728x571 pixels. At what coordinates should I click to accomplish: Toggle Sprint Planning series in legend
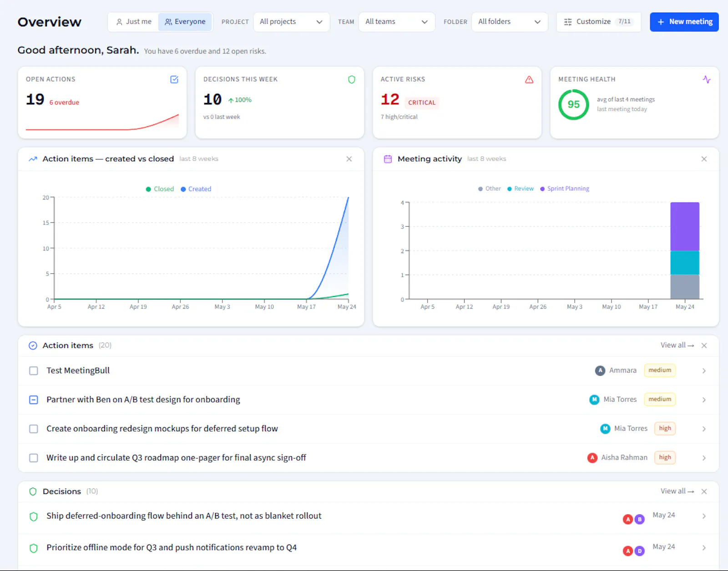pyautogui.click(x=565, y=189)
